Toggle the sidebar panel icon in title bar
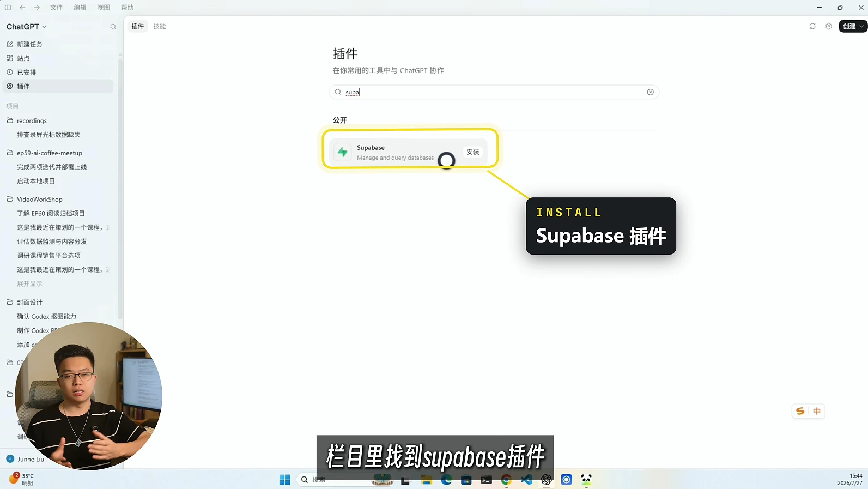This screenshot has width=868, height=489. coord(8,8)
